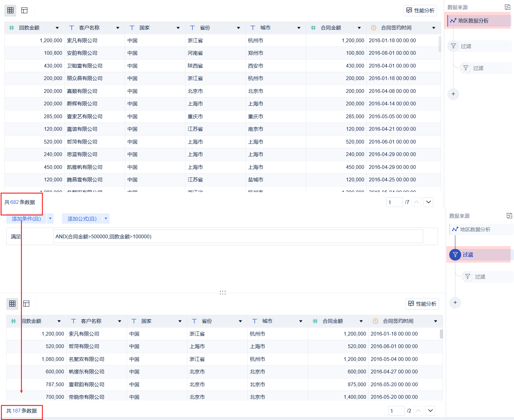
Task: Open 国家 column dropdown in upper table
Action: (x=178, y=28)
